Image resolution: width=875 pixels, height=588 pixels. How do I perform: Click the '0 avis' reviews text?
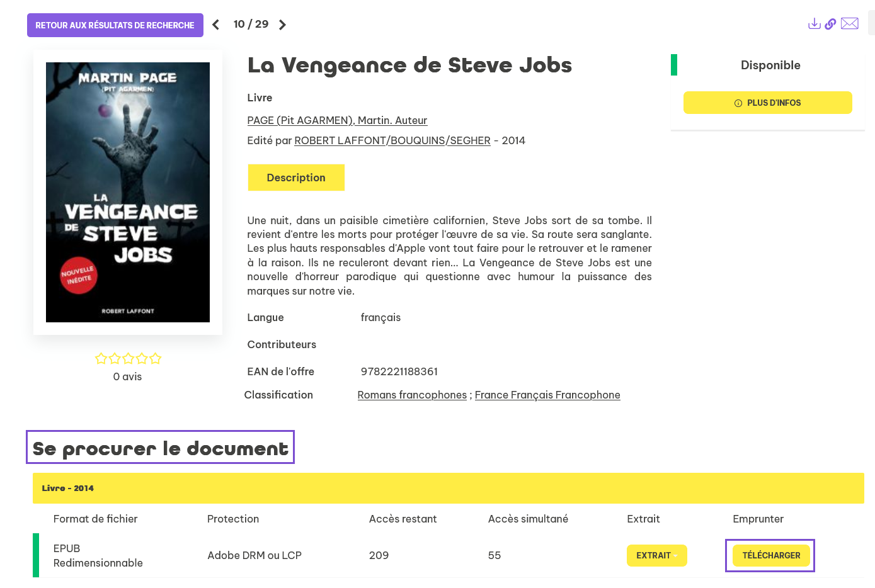click(128, 376)
